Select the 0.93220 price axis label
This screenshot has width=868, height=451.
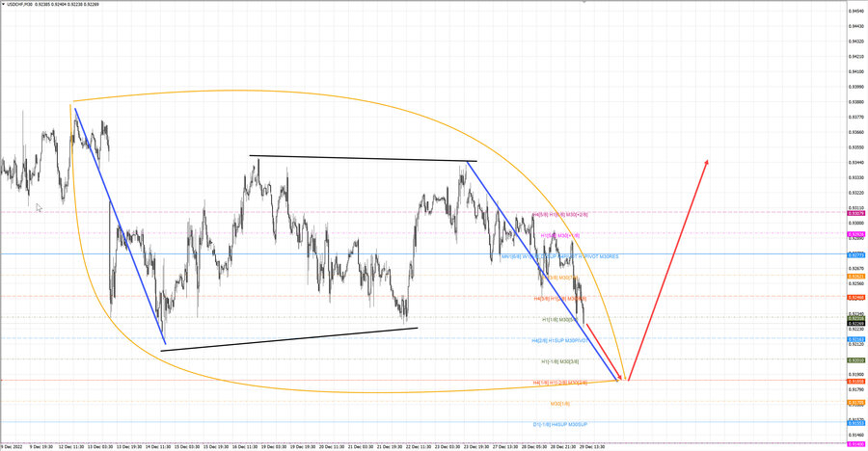click(x=857, y=193)
